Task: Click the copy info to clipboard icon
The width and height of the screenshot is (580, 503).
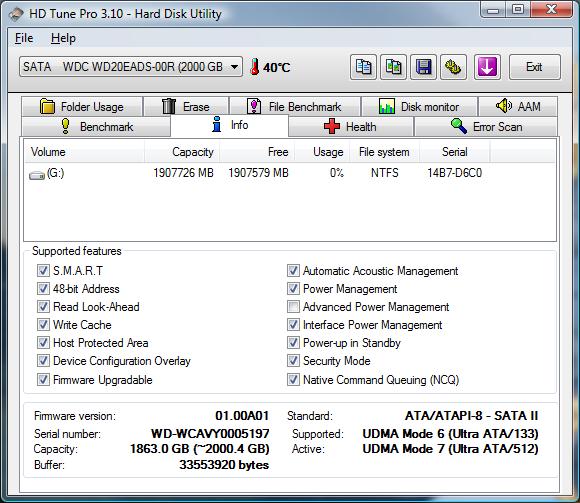Action: pos(363,67)
